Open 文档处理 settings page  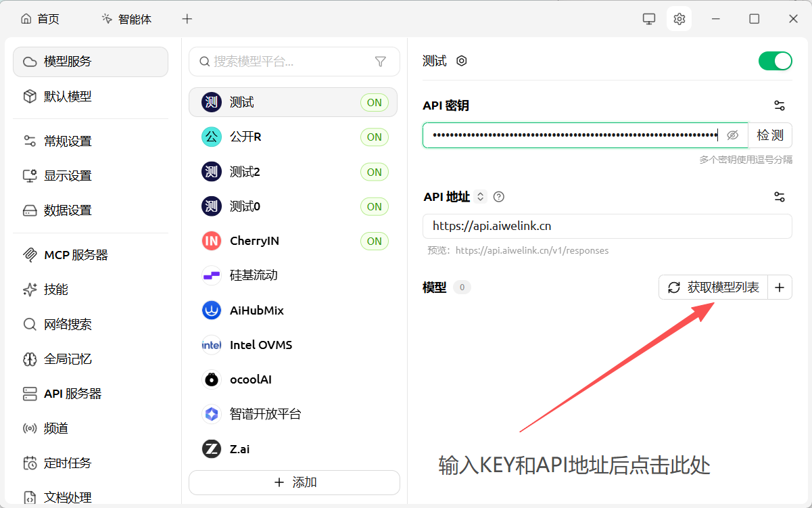91,497
